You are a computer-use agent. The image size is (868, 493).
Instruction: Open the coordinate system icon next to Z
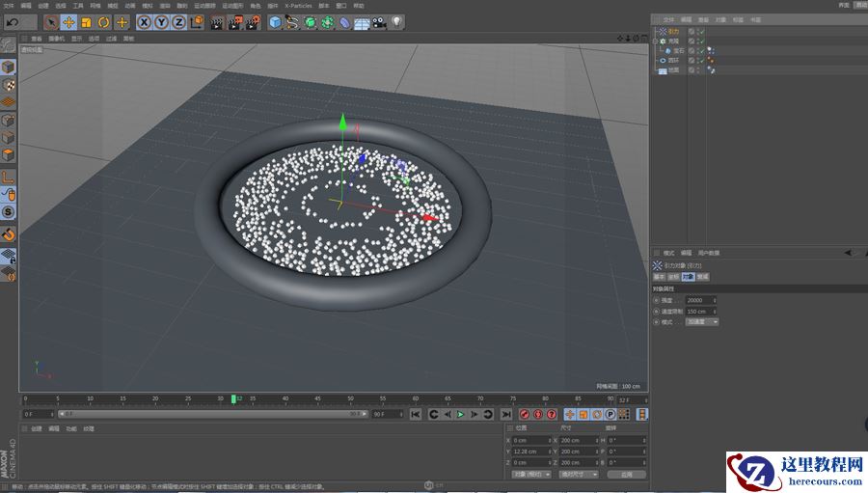click(197, 22)
